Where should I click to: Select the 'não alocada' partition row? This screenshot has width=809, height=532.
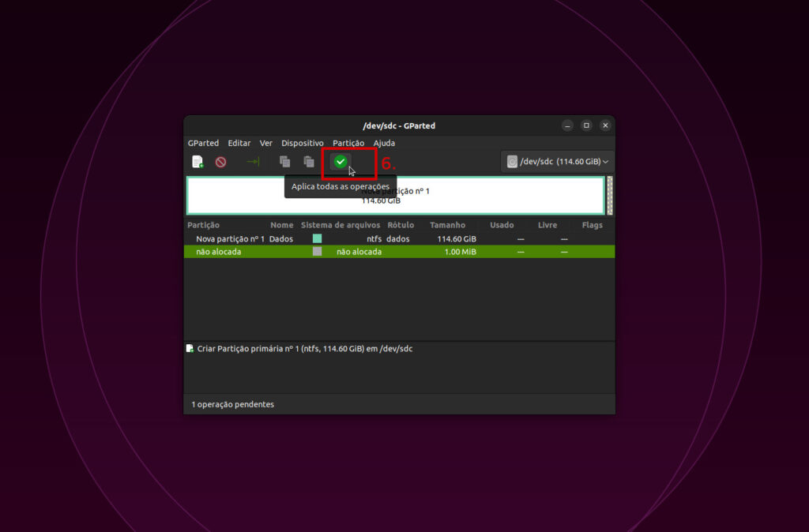(x=399, y=252)
